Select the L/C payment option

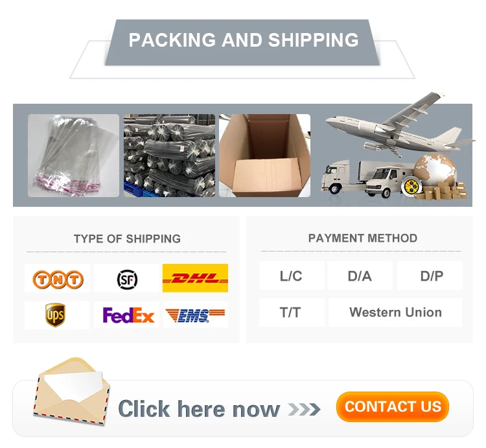292,276
